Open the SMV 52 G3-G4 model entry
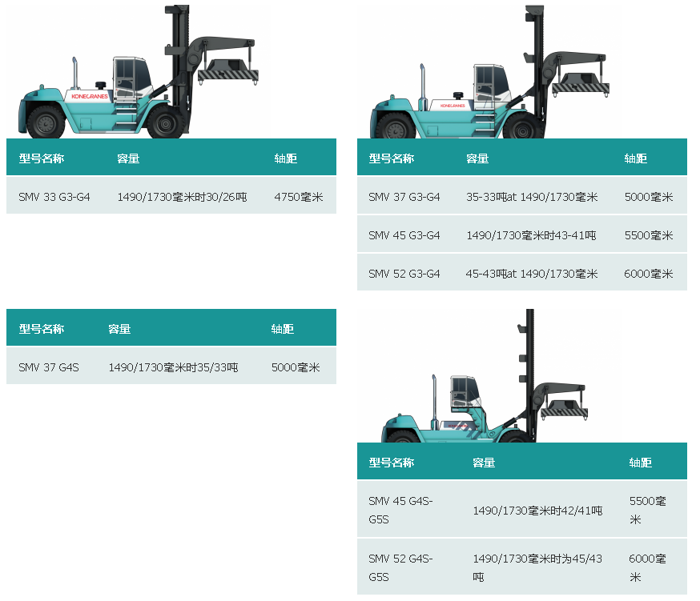Screen dimensions: 700x601 click(x=404, y=274)
